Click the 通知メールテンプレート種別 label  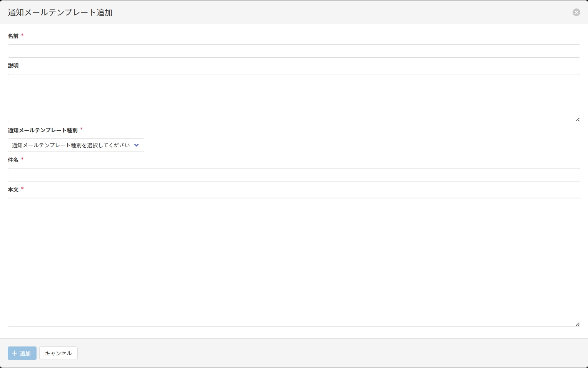click(x=42, y=130)
